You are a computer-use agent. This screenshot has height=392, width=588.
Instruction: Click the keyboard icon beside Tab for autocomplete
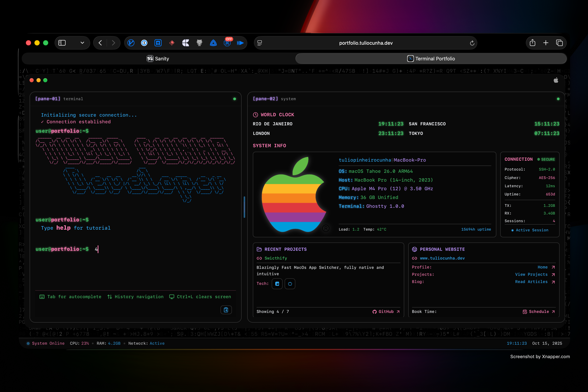pos(42,297)
